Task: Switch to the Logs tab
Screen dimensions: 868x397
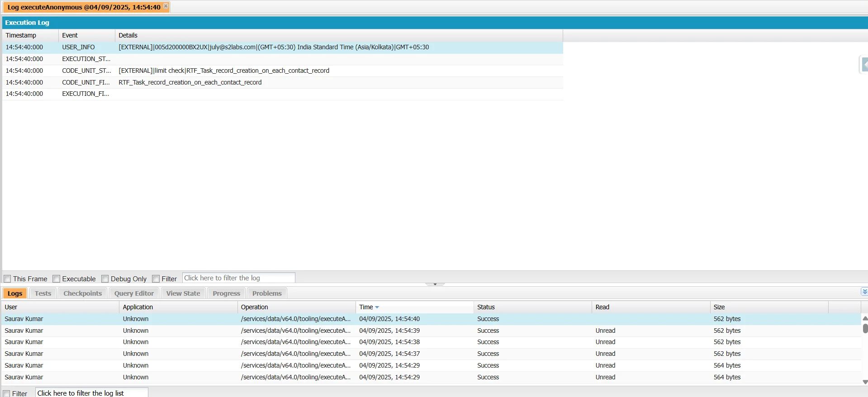Action: (x=15, y=293)
